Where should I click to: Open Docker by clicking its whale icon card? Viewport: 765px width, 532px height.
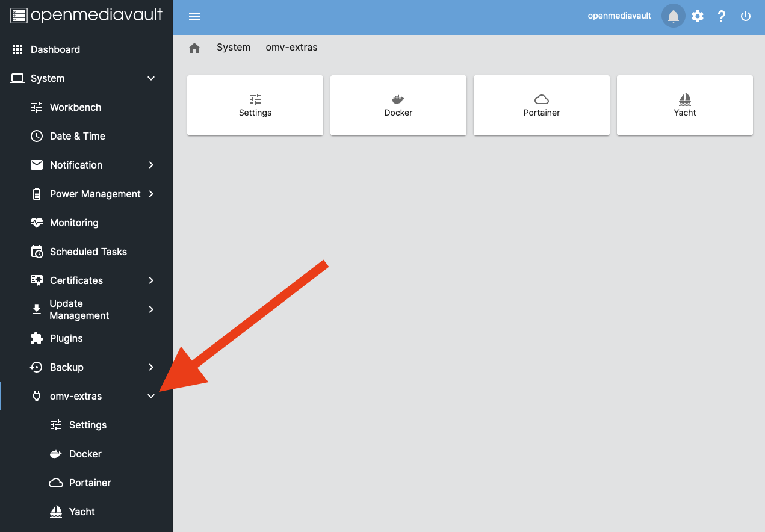coord(398,105)
